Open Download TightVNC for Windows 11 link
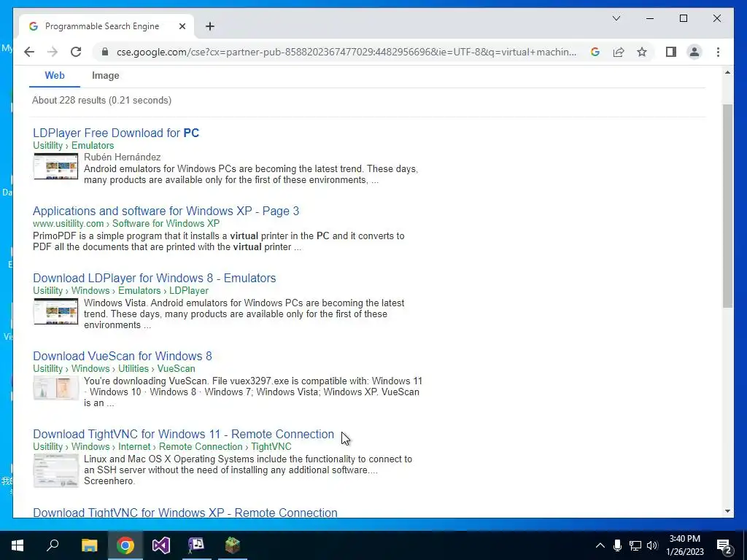747x560 pixels. pos(183,435)
